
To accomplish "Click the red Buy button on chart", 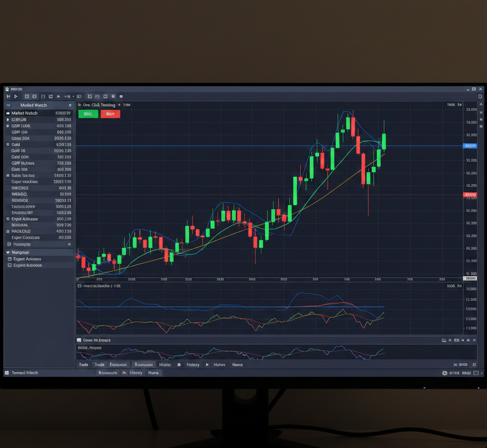I will point(110,114).
